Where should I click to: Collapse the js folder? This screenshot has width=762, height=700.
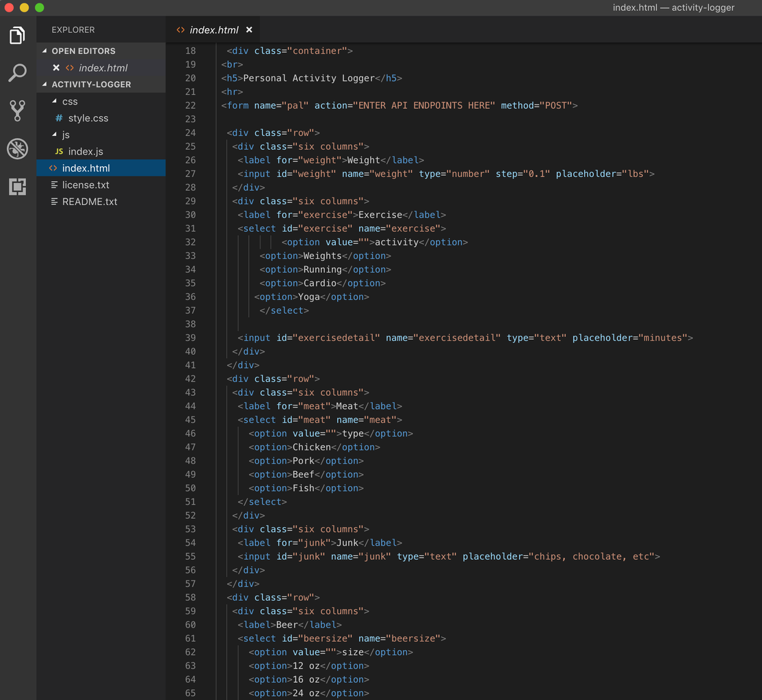(x=55, y=135)
